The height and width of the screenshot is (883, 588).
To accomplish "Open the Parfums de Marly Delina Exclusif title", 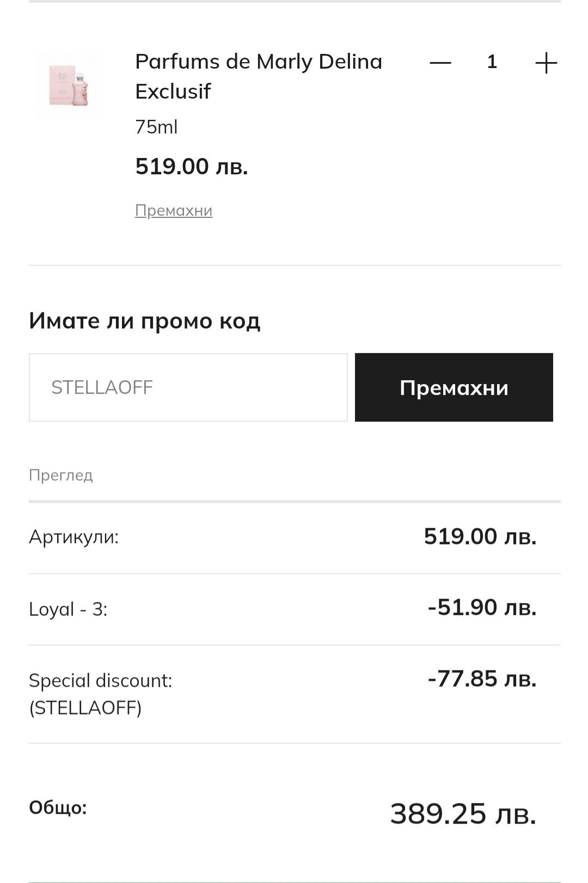I will (258, 76).
